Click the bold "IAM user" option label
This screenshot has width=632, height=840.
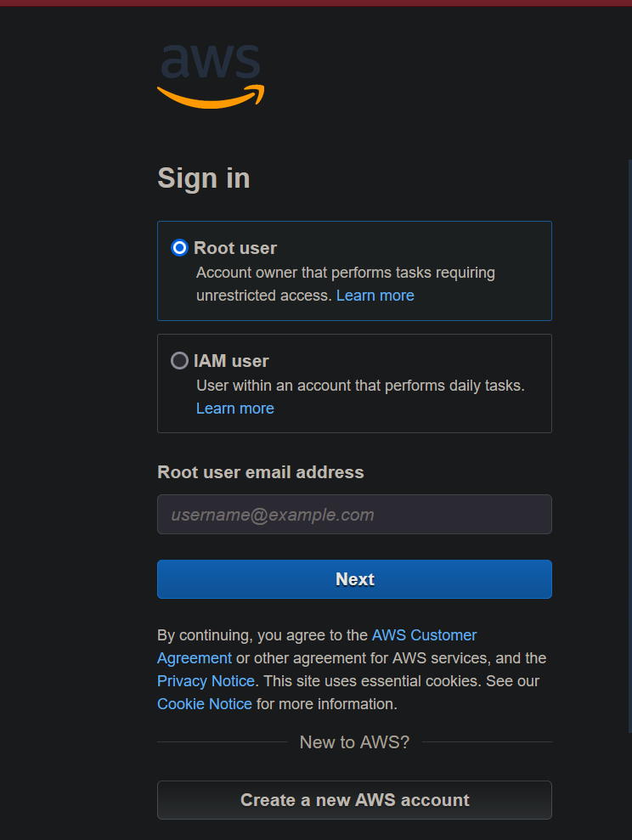[x=231, y=361]
